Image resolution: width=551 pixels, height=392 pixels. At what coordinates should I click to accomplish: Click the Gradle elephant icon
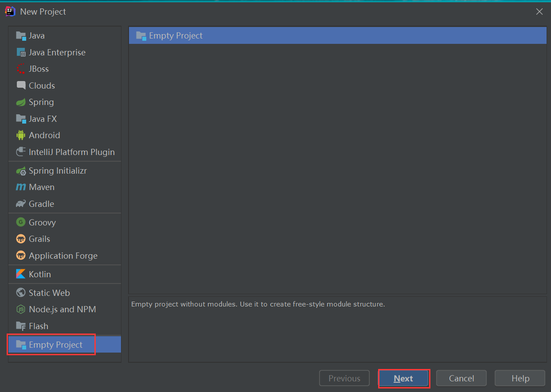(21, 204)
